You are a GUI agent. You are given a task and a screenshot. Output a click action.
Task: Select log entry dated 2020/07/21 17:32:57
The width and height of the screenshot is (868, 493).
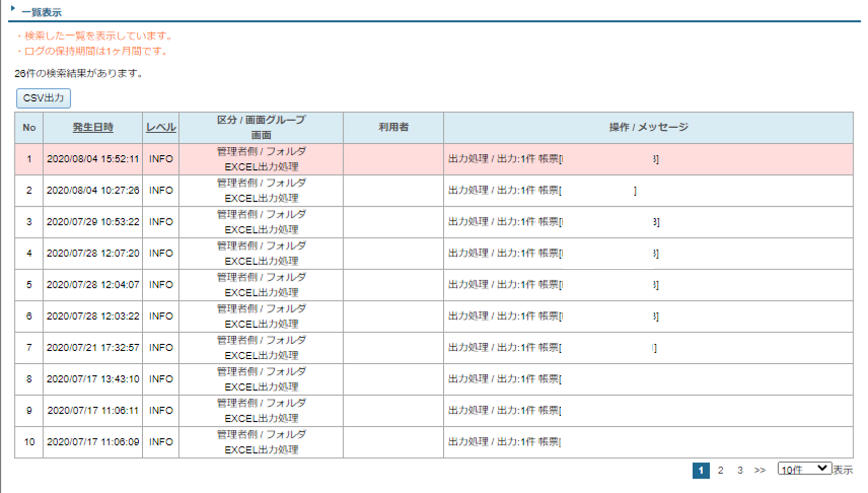(x=93, y=348)
